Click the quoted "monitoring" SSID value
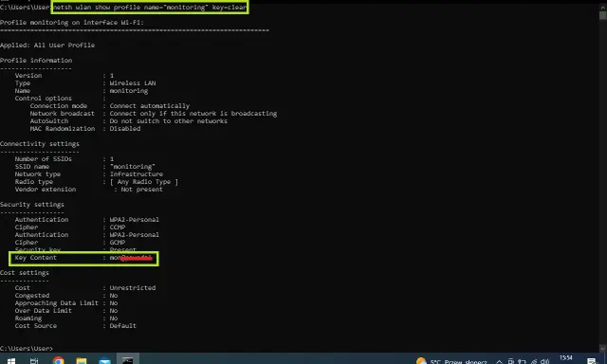This screenshot has height=364, width=607. point(133,166)
